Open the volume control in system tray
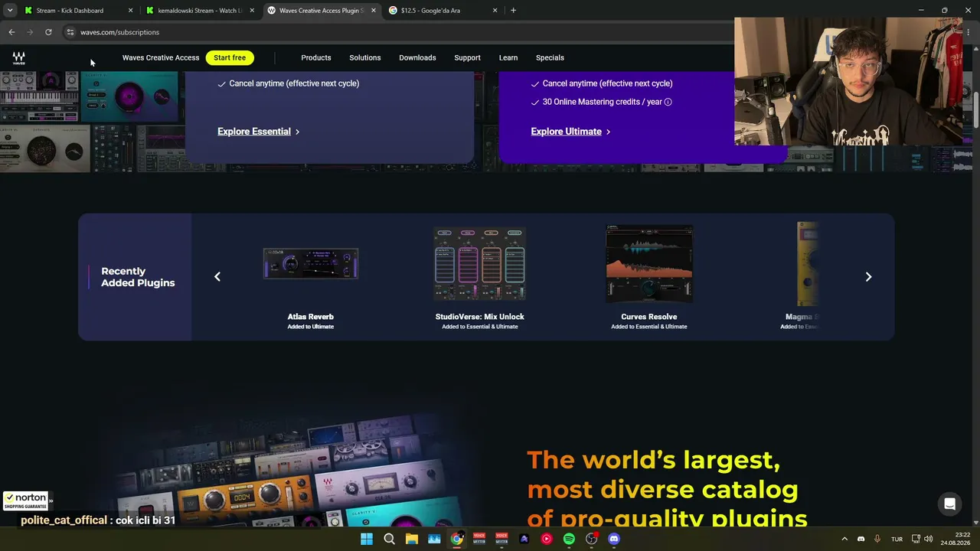This screenshot has height=551, width=980. pyautogui.click(x=928, y=539)
